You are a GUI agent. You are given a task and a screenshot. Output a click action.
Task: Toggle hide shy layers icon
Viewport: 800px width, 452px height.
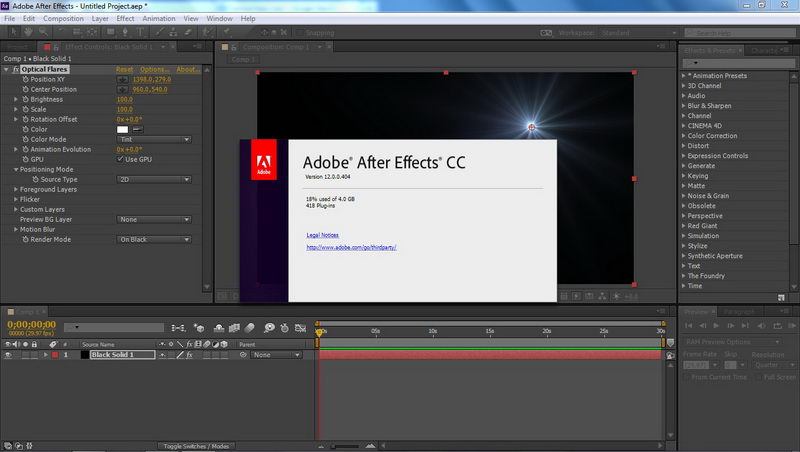tap(219, 328)
